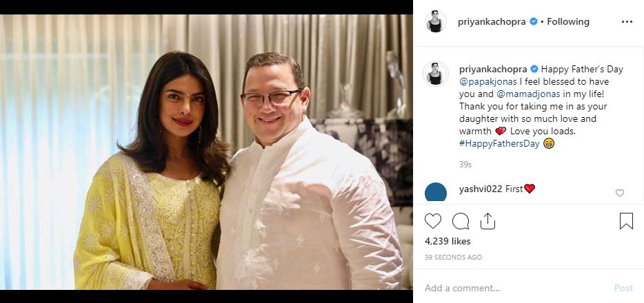Open the three-dot more options menu
Screen dimensions: 644x303
pyautogui.click(x=627, y=22)
